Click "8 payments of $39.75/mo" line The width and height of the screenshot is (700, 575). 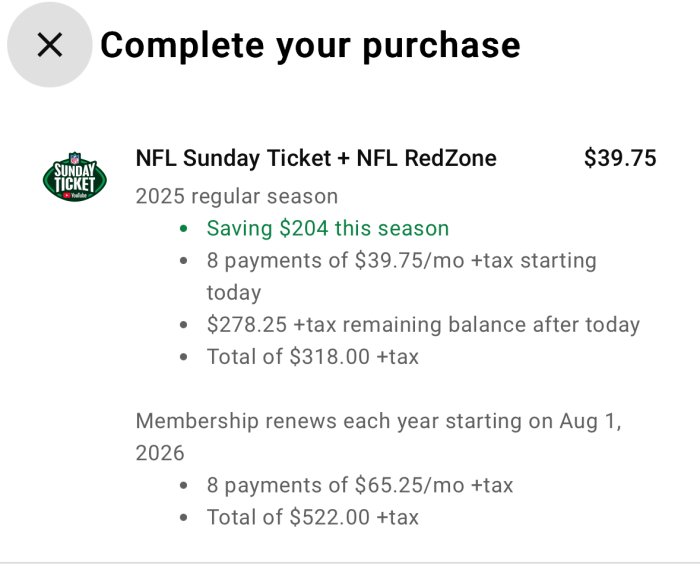[401, 260]
